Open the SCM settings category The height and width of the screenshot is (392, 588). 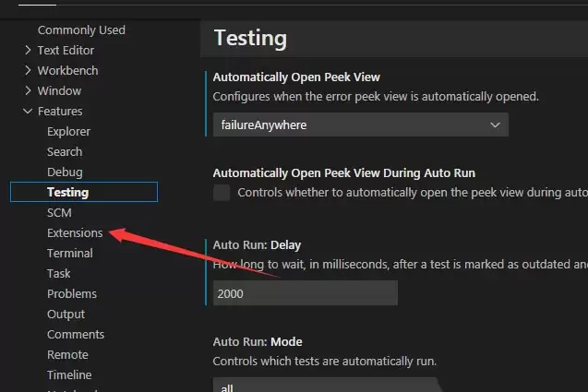tap(59, 212)
